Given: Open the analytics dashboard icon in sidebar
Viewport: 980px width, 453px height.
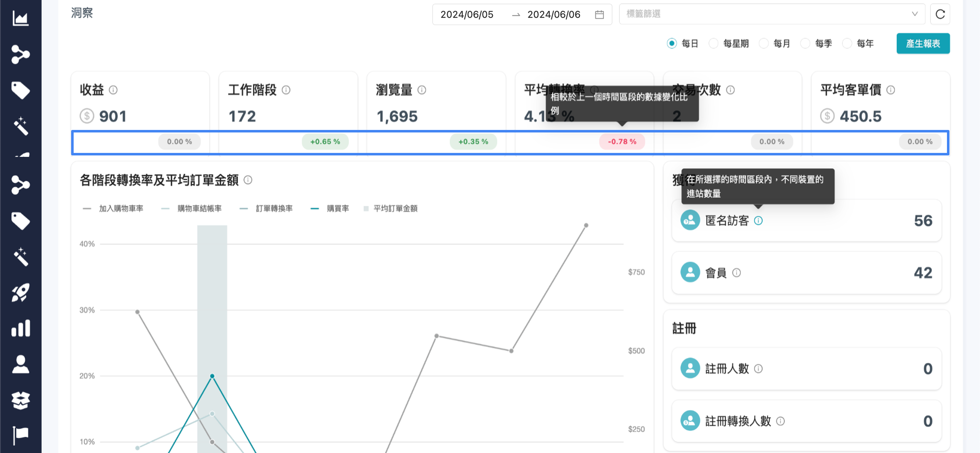Looking at the screenshot, I should [20, 18].
